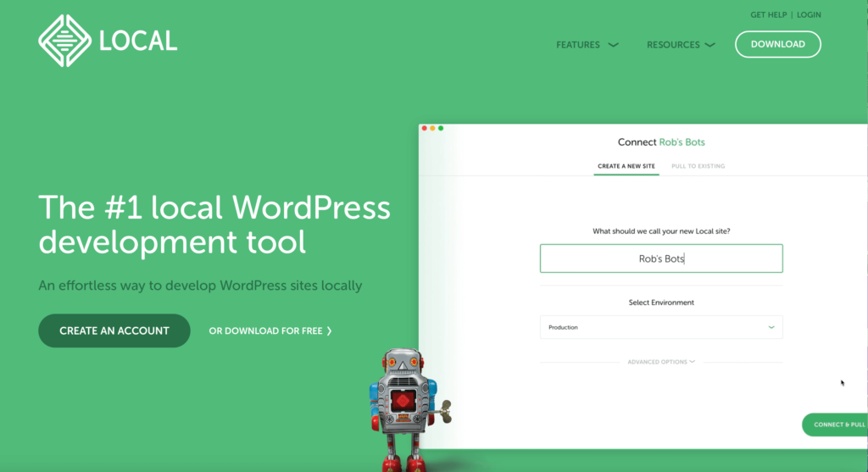This screenshot has width=868, height=472.
Task: Follow the Login link
Action: (809, 15)
